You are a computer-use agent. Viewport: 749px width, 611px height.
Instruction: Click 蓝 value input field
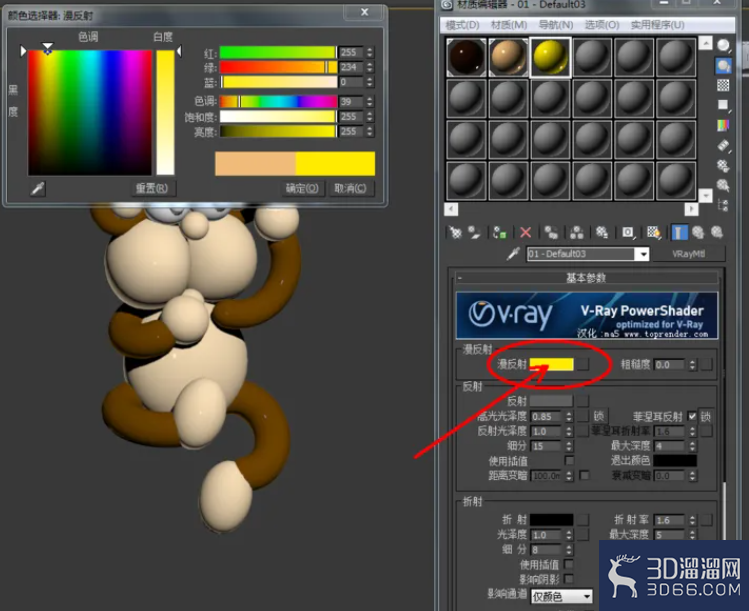(x=351, y=82)
